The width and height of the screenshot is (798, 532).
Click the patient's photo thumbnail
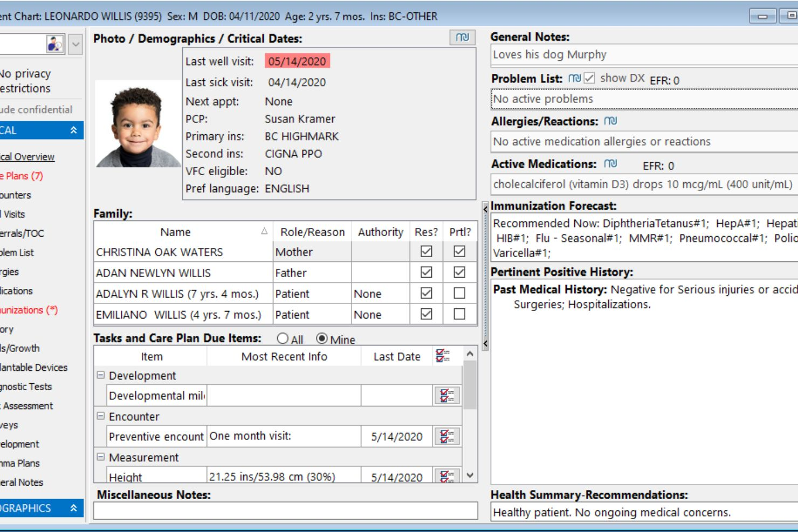[139, 124]
